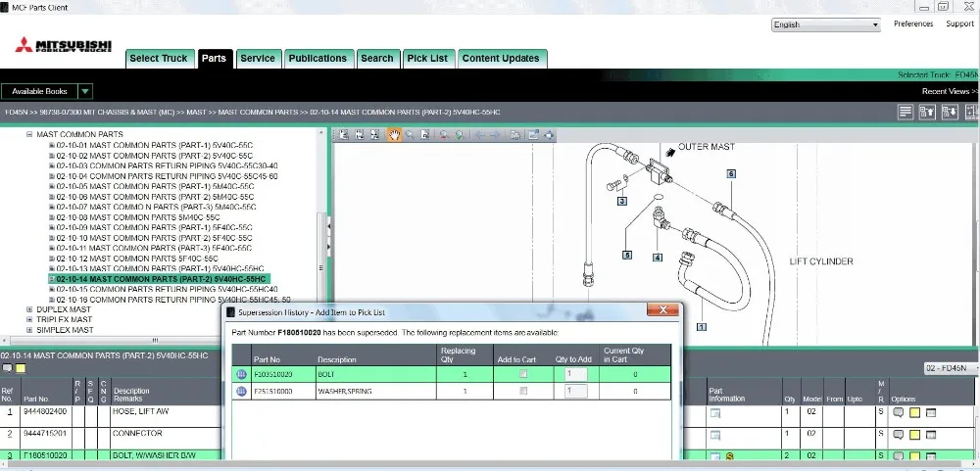
Task: Click globe icon beside WASHER,SPRING row
Action: pos(241,391)
